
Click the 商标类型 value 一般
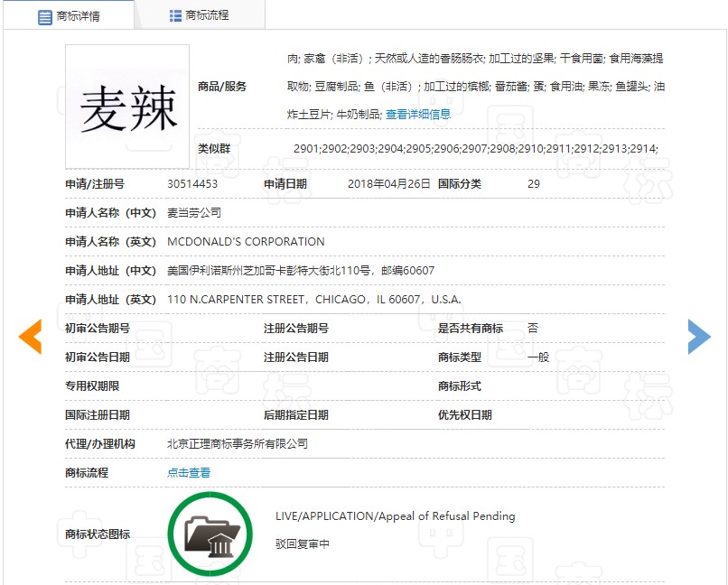pyautogui.click(x=538, y=357)
